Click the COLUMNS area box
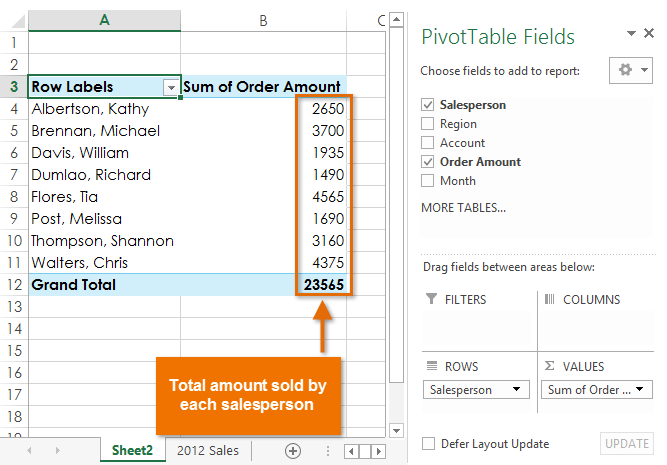Screen dimensions: 667x465 pyautogui.click(x=596, y=328)
